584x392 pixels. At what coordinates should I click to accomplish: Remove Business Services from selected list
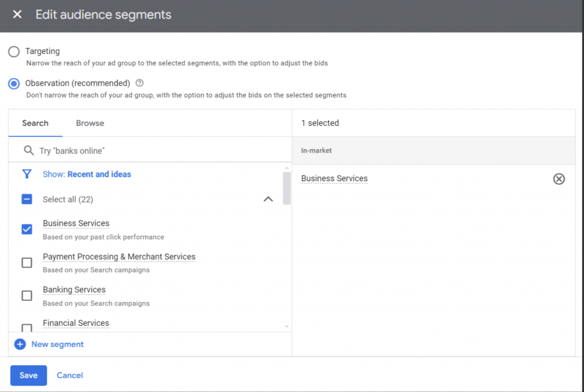[x=559, y=179]
